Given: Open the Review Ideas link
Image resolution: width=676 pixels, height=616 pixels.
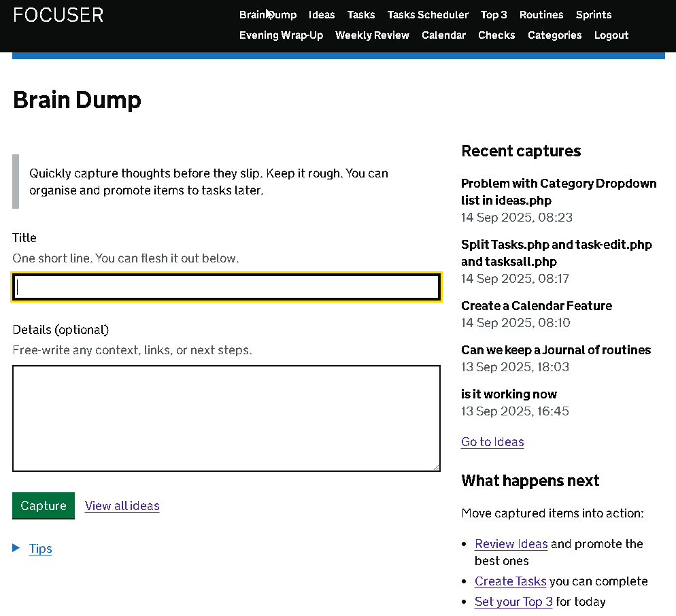Looking at the screenshot, I should 511,543.
